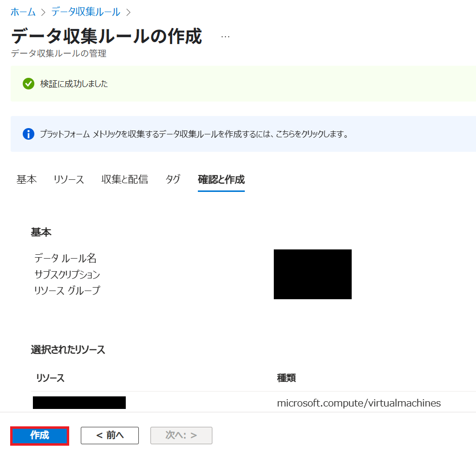476x451 pixels.
Task: Click the サブスクリプション label
Action: [67, 275]
